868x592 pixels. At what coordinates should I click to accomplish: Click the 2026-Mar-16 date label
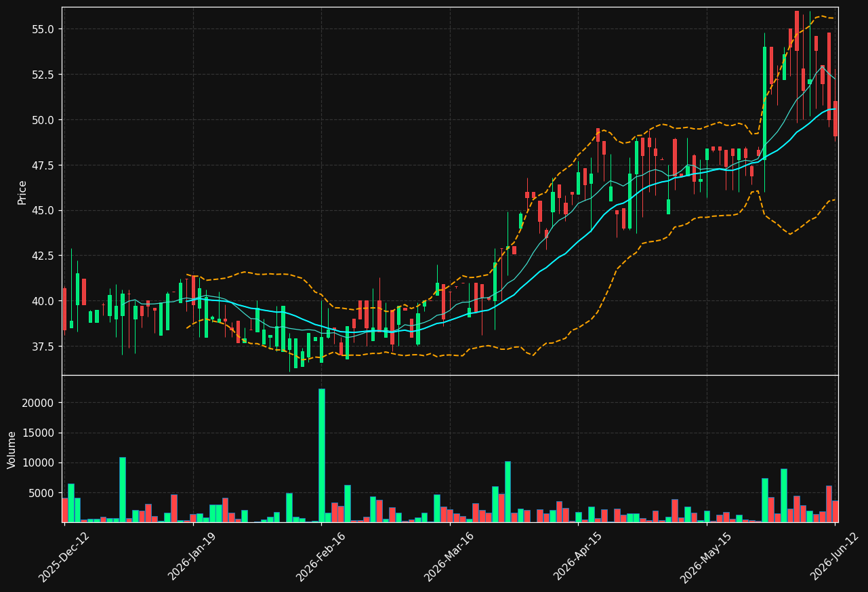449,556
